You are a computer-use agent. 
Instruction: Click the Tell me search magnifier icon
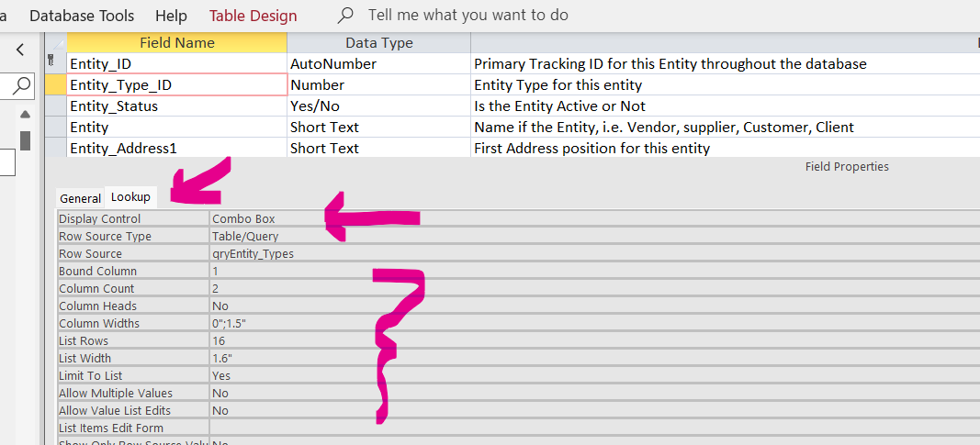coord(346,16)
